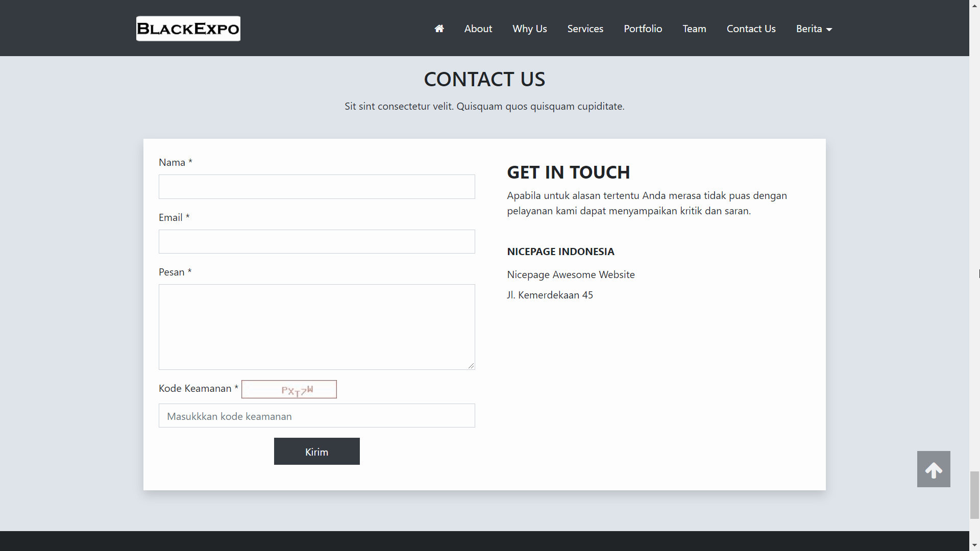Expand the Berita chevron arrow

tap(829, 29)
